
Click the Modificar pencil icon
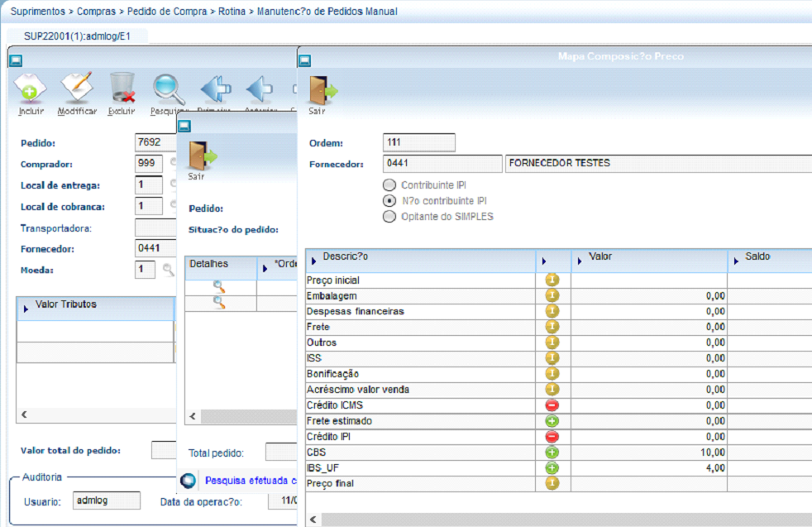(x=77, y=88)
